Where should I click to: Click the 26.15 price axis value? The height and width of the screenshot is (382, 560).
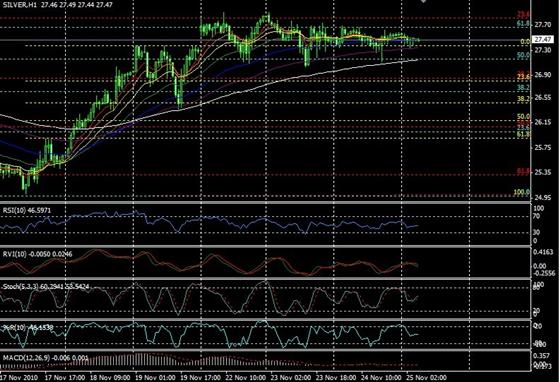543,122
